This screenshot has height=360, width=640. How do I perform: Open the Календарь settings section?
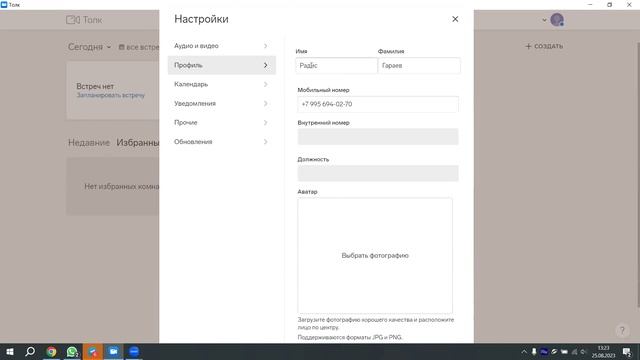222,84
